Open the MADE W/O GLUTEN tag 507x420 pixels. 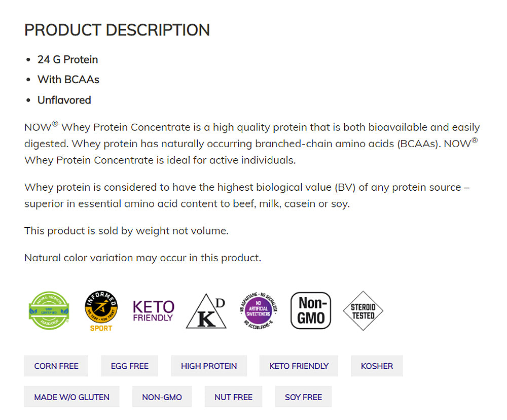[72, 397]
